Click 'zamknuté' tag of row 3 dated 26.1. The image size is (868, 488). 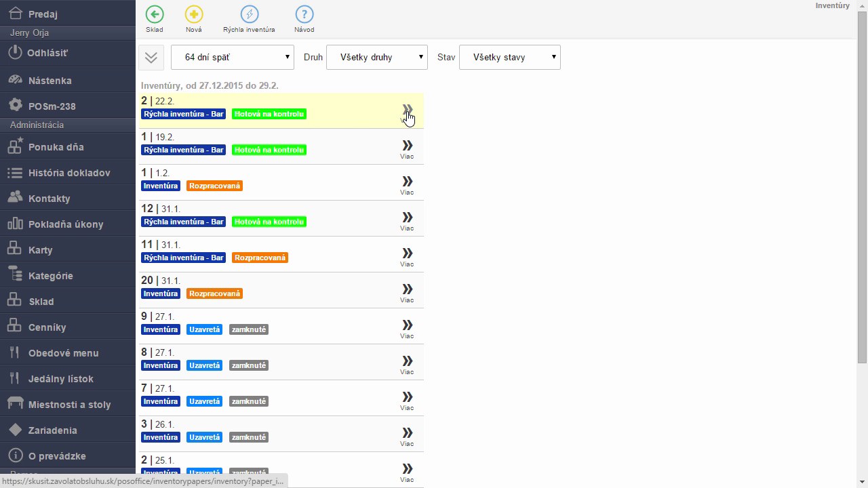pyautogui.click(x=249, y=437)
